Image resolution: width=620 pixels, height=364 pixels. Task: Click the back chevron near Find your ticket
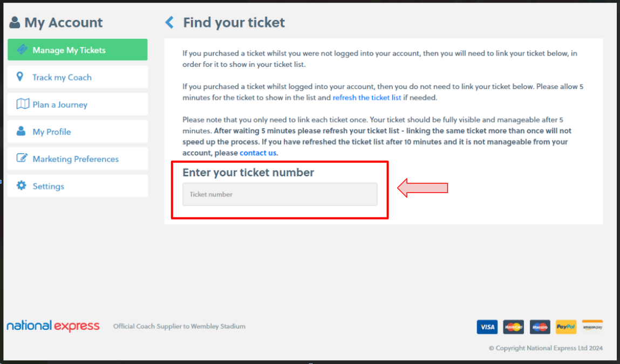[x=169, y=23]
